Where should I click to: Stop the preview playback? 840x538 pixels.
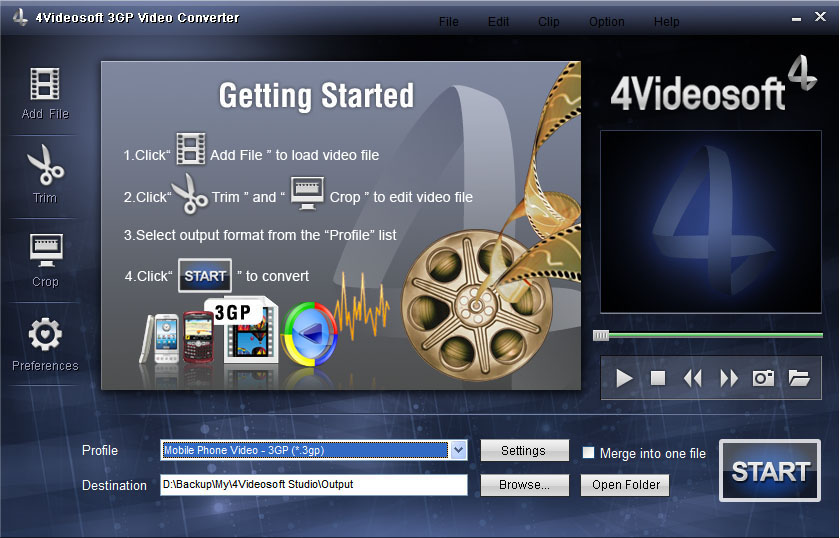[658, 378]
